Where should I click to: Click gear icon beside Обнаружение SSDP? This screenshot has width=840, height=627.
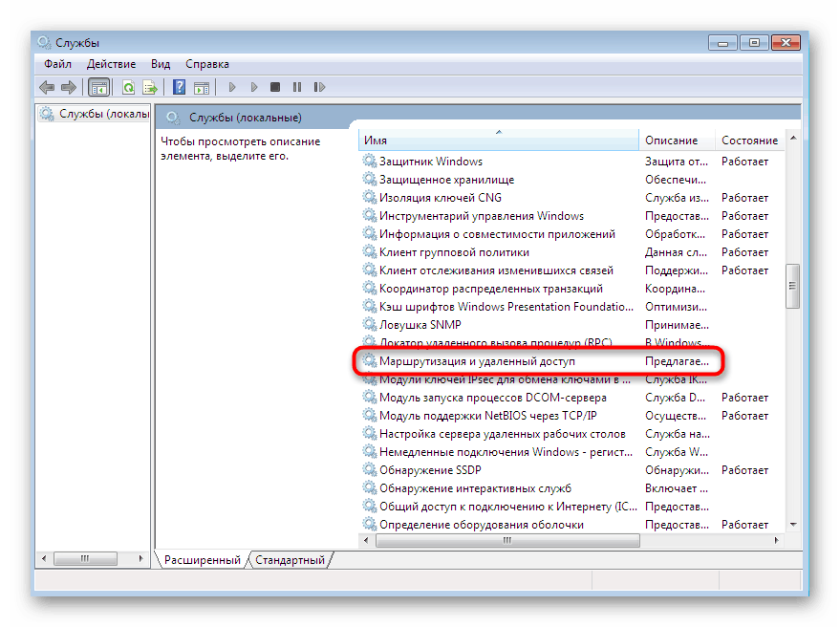[x=370, y=469]
